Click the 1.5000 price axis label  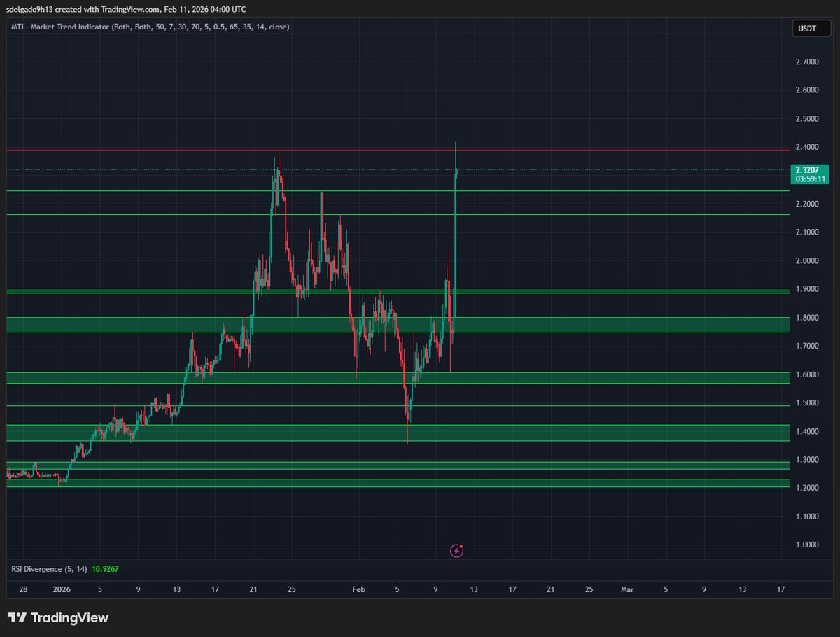coord(807,402)
